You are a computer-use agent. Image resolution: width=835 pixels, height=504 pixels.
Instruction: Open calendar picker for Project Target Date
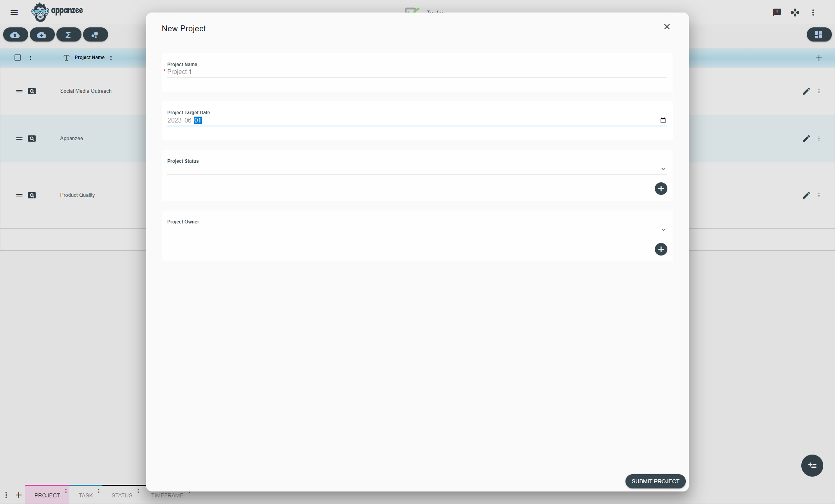tap(663, 121)
